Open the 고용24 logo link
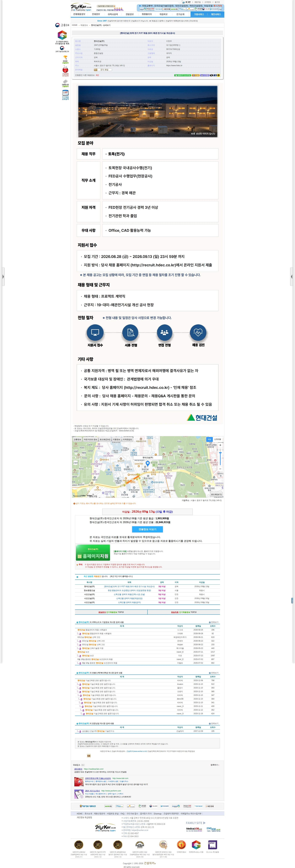 pos(62,25)
